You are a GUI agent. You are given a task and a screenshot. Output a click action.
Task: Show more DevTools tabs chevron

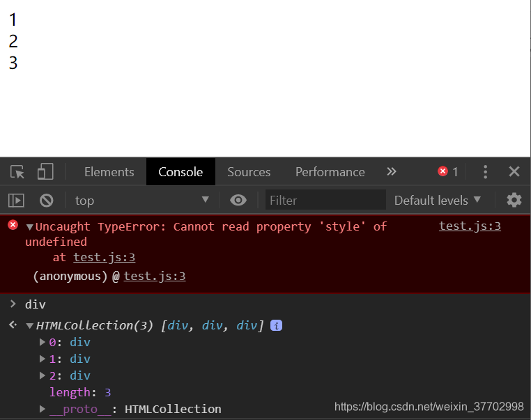[392, 171]
